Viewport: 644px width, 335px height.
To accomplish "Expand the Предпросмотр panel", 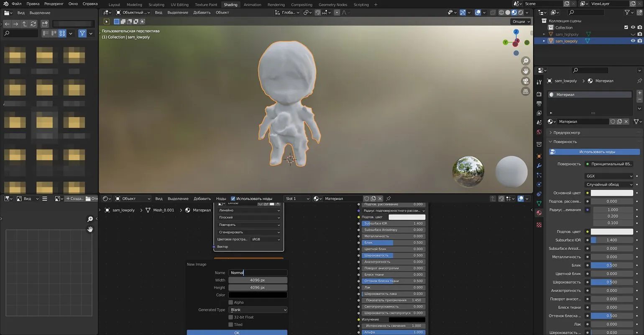I will point(566,133).
